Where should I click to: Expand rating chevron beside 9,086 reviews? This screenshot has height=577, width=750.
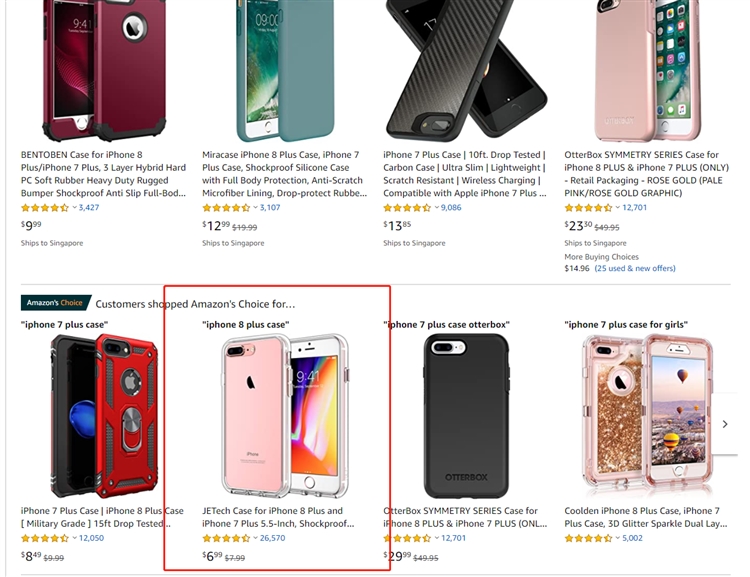coord(437,208)
